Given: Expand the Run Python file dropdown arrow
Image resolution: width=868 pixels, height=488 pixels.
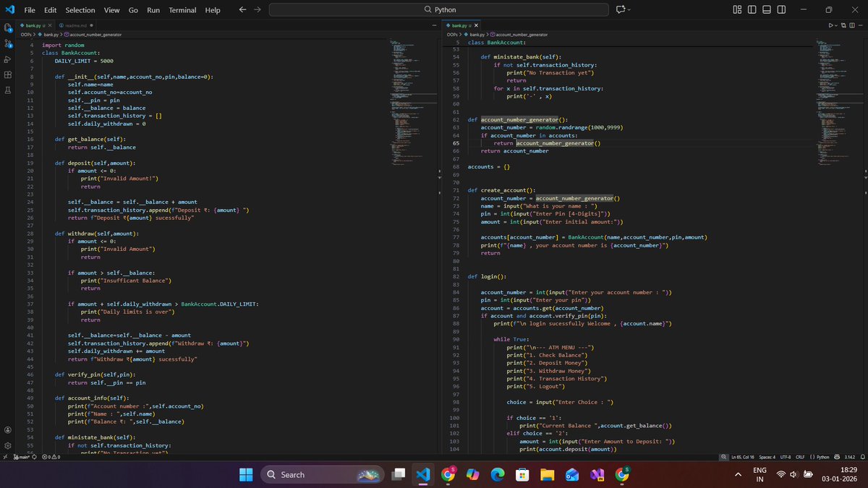Looking at the screenshot, I should pos(838,25).
